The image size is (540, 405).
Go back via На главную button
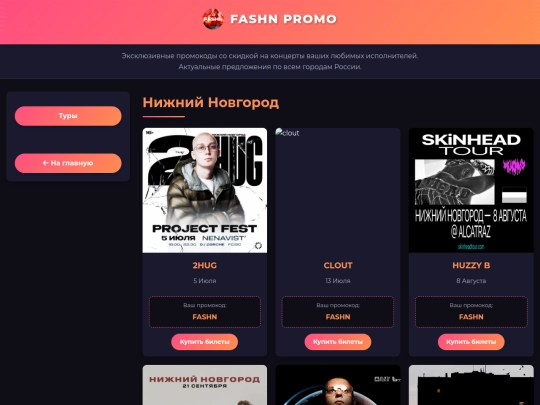click(x=68, y=163)
